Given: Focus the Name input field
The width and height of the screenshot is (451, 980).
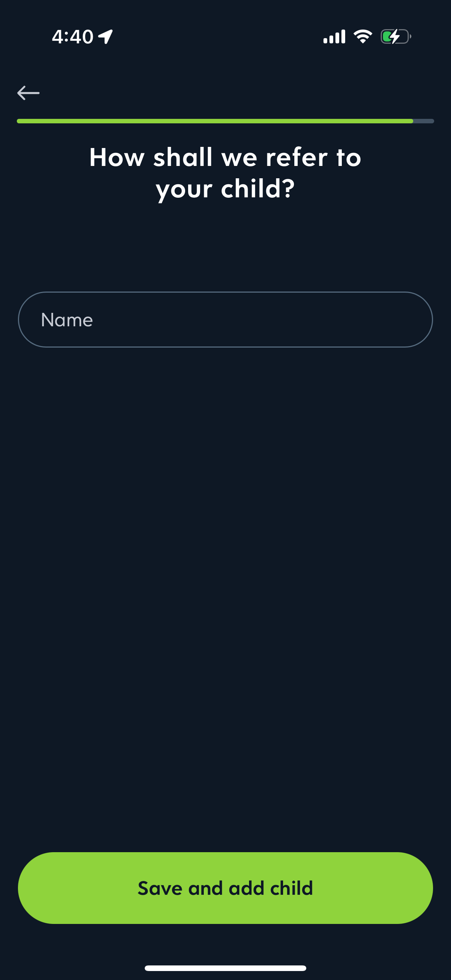Looking at the screenshot, I should [x=225, y=320].
